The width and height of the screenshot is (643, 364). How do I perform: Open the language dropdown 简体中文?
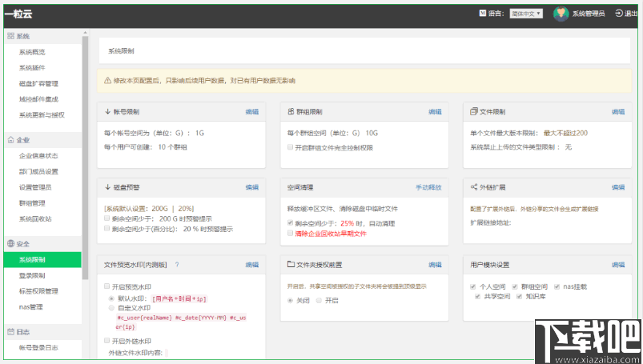click(x=526, y=14)
